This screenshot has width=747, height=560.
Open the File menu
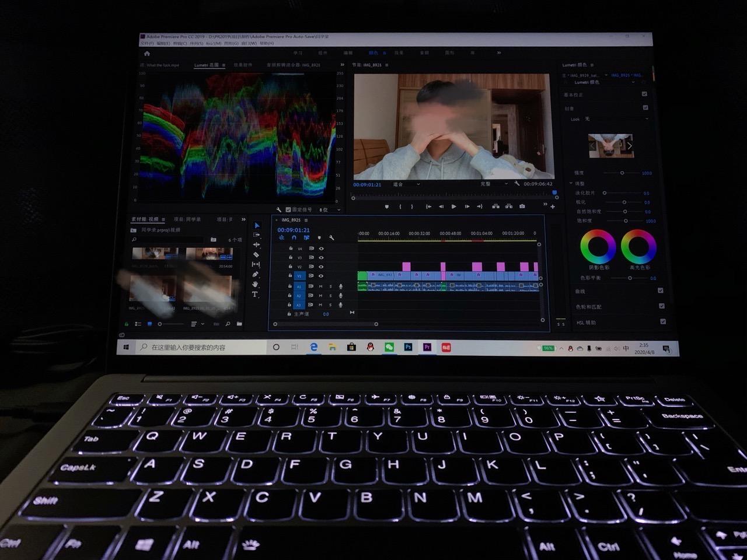click(x=147, y=43)
